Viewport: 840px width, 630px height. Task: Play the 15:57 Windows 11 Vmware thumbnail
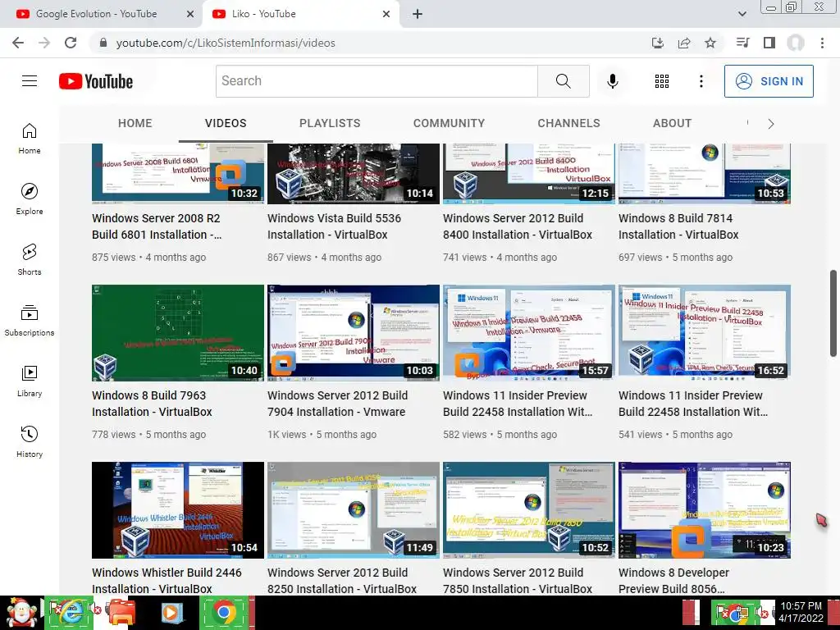tap(529, 332)
